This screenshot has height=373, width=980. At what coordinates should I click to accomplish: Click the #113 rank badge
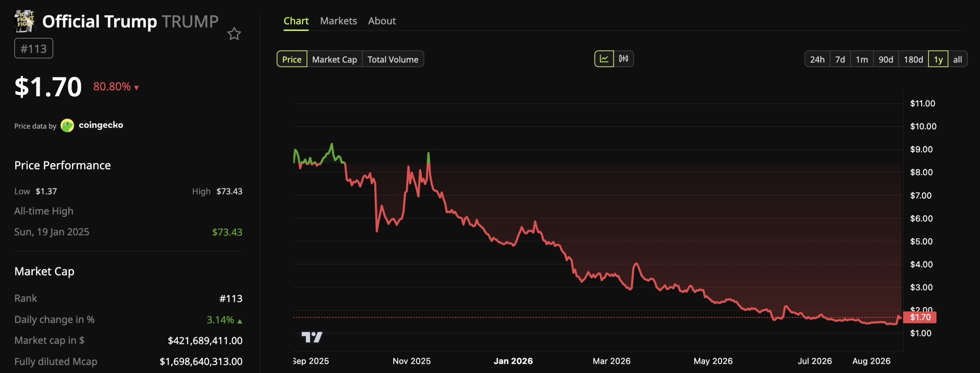pos(34,49)
